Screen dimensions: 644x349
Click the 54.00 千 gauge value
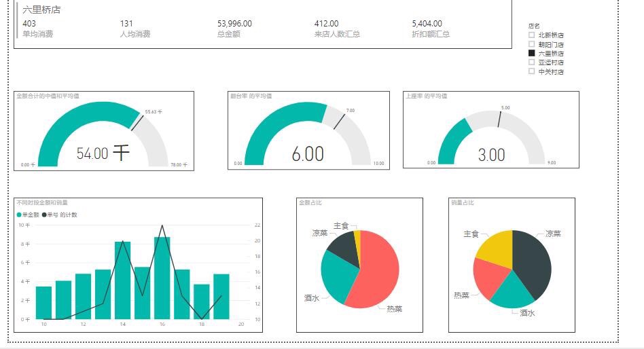tap(103, 153)
